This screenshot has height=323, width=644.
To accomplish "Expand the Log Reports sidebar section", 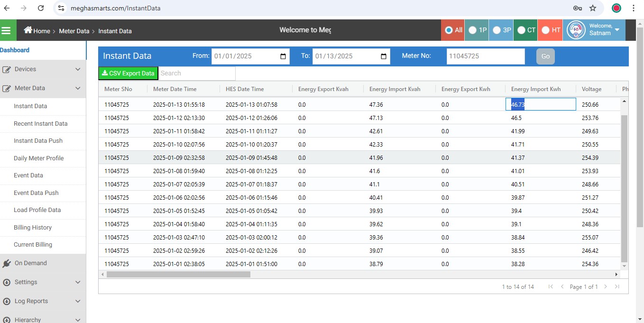I will tap(78, 301).
